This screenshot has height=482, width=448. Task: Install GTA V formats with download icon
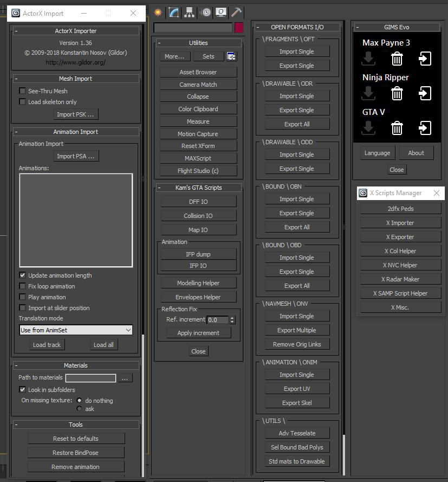click(x=368, y=128)
